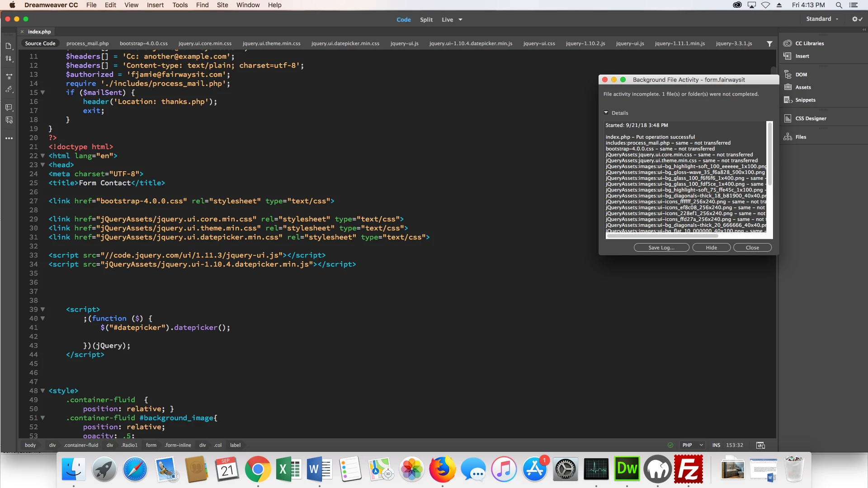Click the Expand All code icon
Viewport: 868px width, 488px height.
coord(9,76)
